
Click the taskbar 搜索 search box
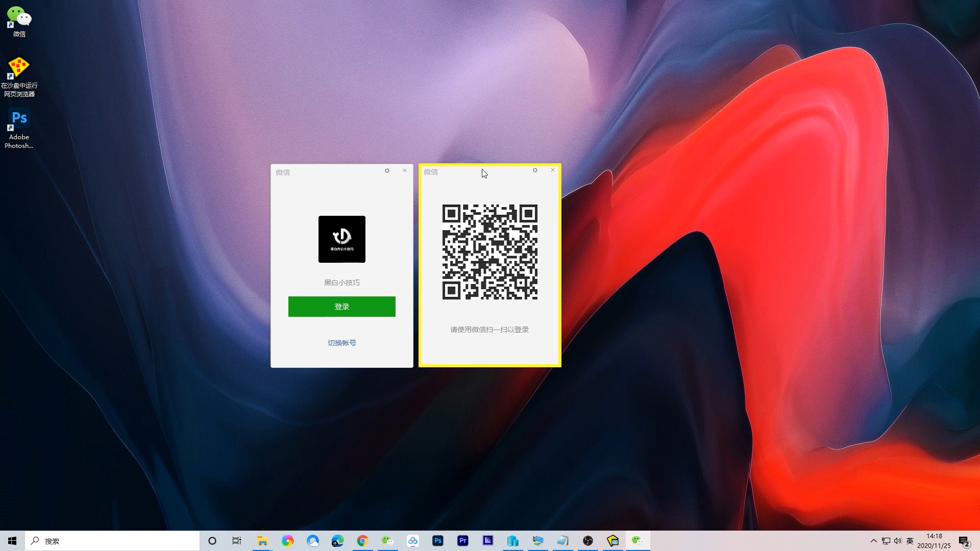[112, 541]
